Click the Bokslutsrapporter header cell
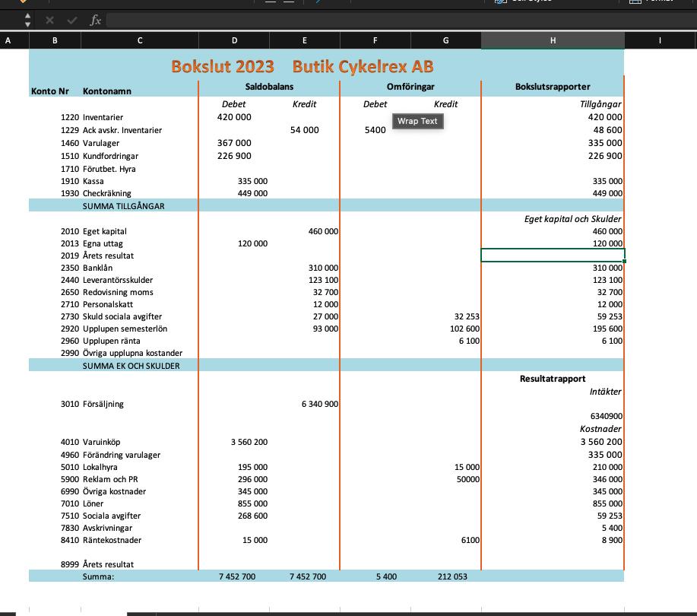 pos(552,87)
